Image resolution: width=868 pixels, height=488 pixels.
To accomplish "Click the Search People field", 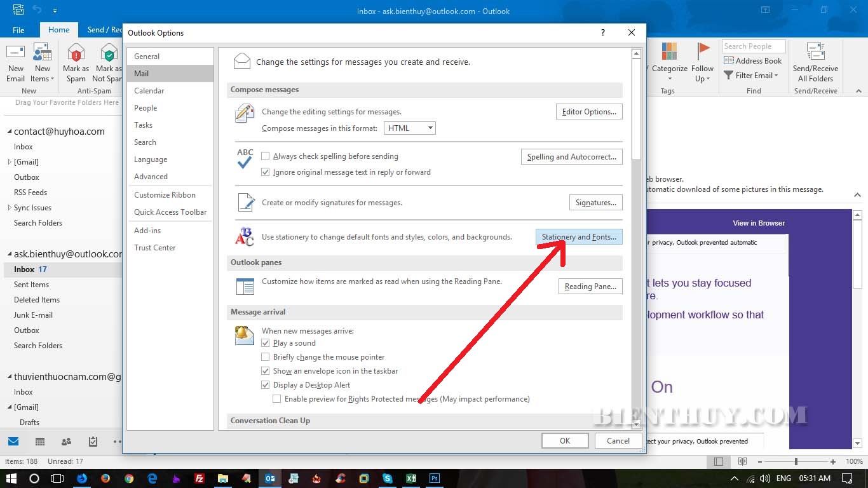I will pos(754,46).
